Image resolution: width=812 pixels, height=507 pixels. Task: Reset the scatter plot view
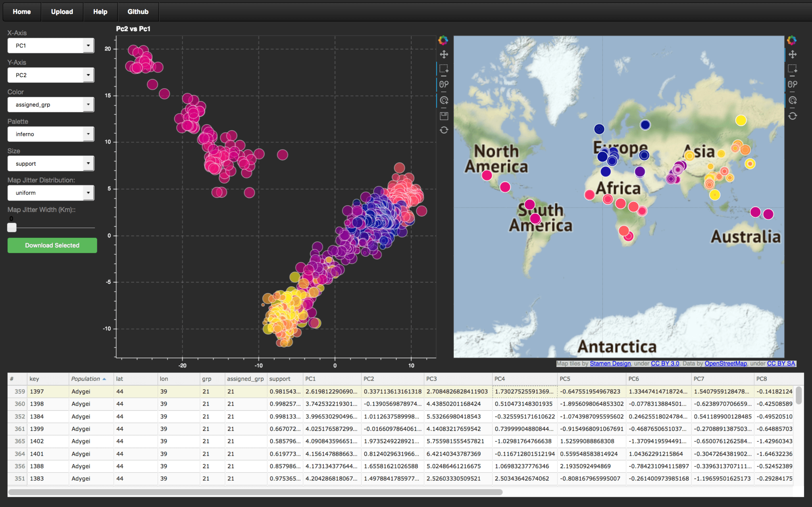tap(444, 130)
